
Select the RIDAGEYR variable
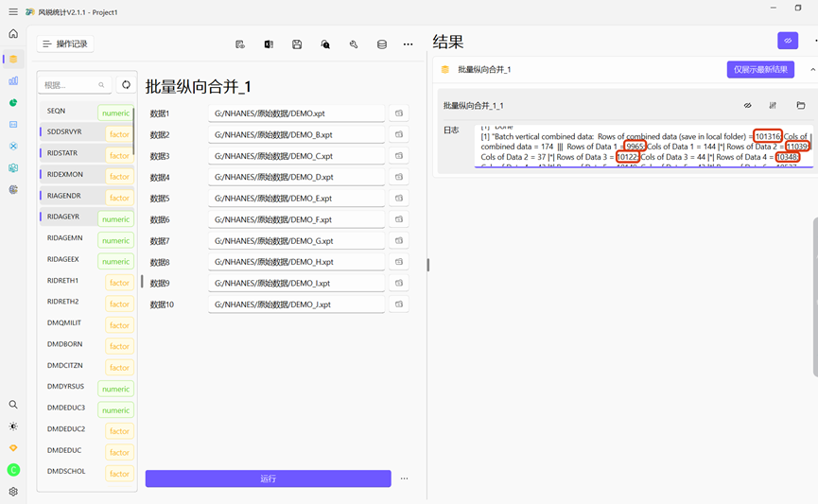pyautogui.click(x=87, y=217)
